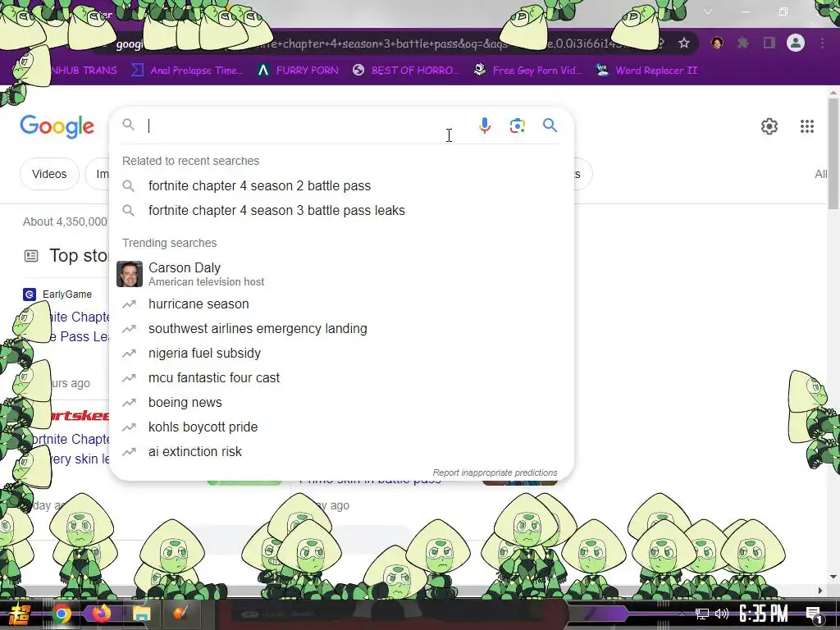Click the blue search magnifier button

point(550,126)
